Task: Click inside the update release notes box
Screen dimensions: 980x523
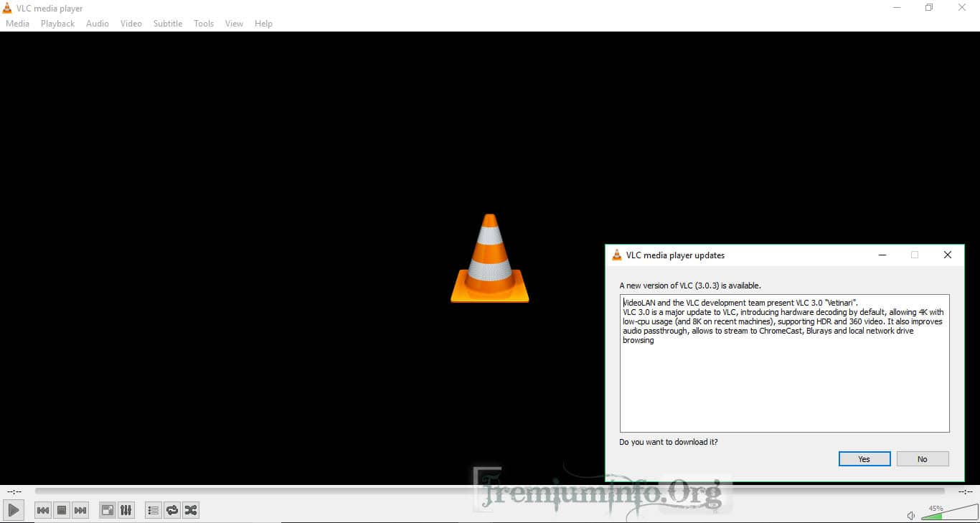Action: tap(785, 363)
